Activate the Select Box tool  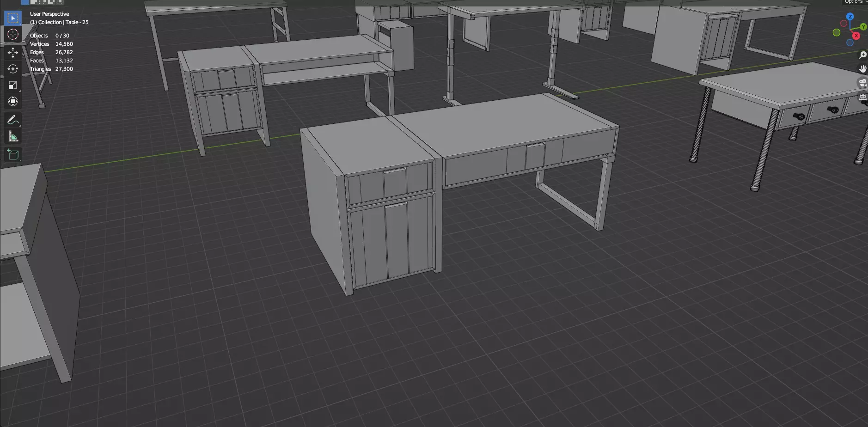13,18
